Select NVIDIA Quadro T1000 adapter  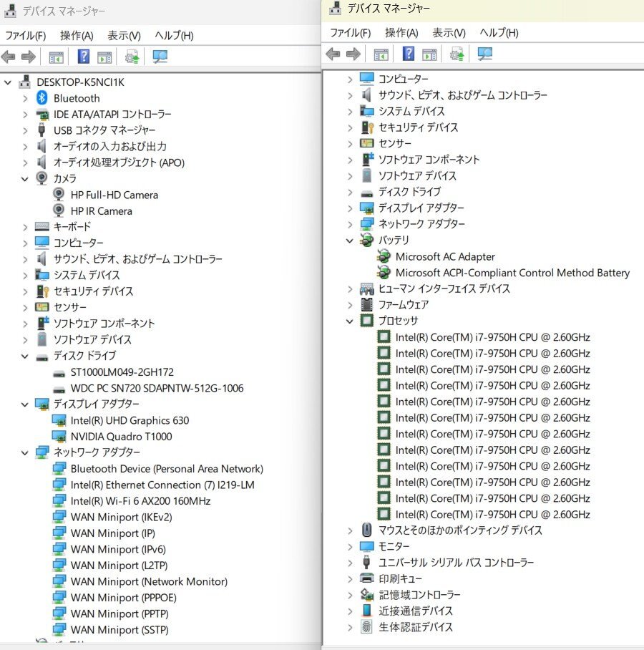point(121,437)
